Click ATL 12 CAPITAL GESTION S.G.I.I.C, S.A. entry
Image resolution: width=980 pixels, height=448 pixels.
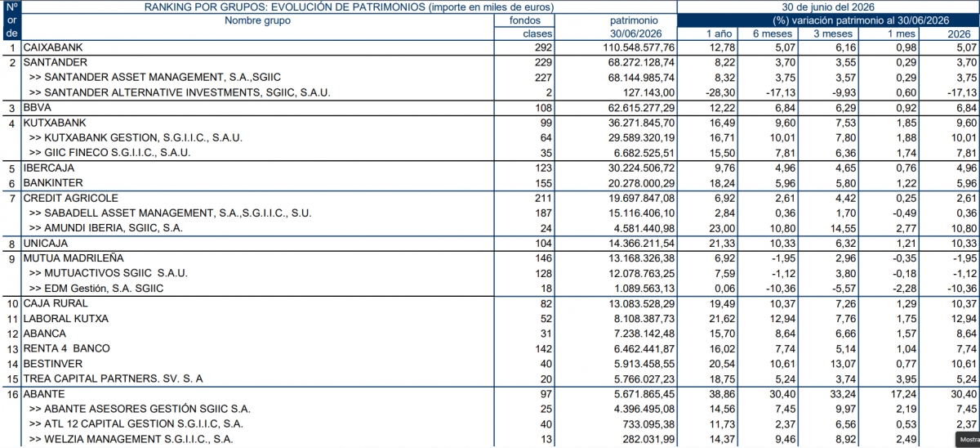pos(136,423)
